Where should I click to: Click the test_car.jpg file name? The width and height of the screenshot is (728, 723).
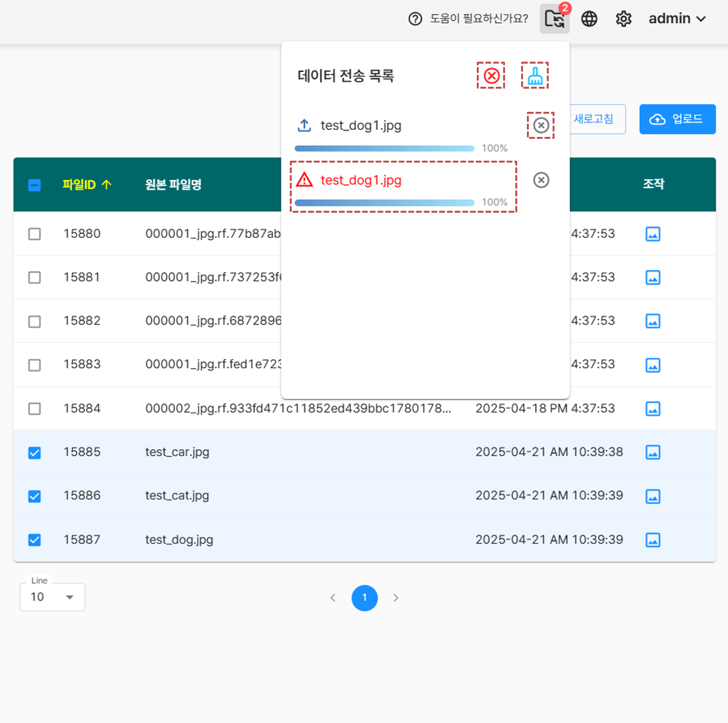tap(177, 452)
